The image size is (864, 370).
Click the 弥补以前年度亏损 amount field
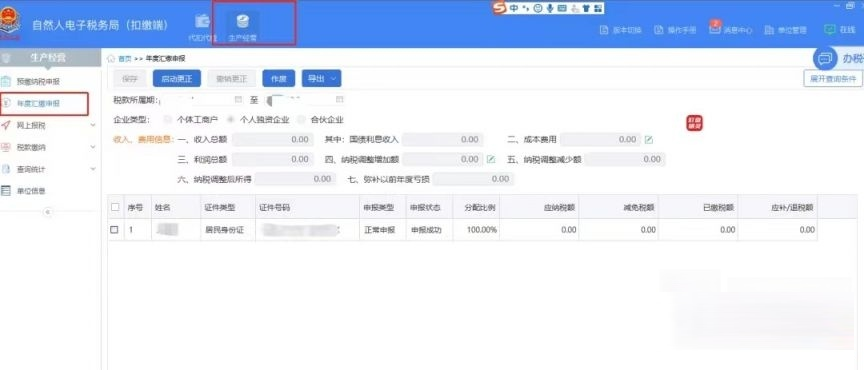[473, 179]
